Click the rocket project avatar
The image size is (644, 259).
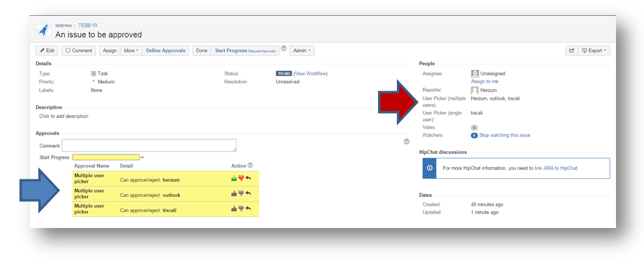[44, 30]
